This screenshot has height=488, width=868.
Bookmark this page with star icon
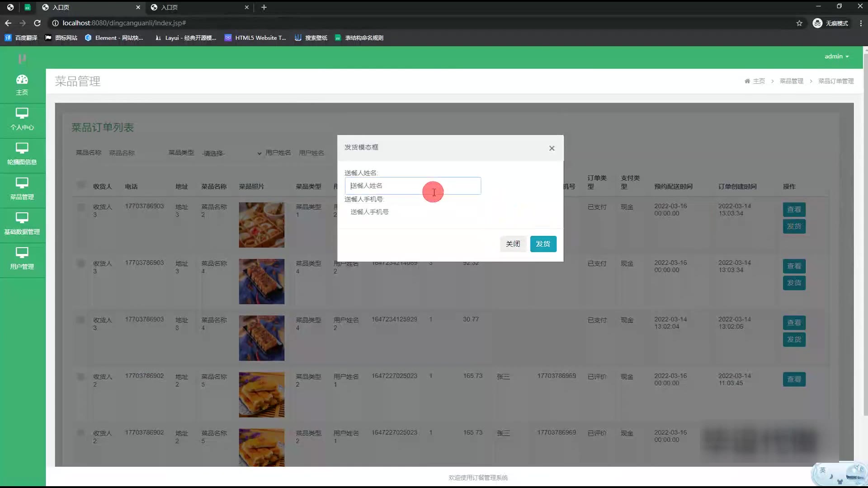pos(799,23)
